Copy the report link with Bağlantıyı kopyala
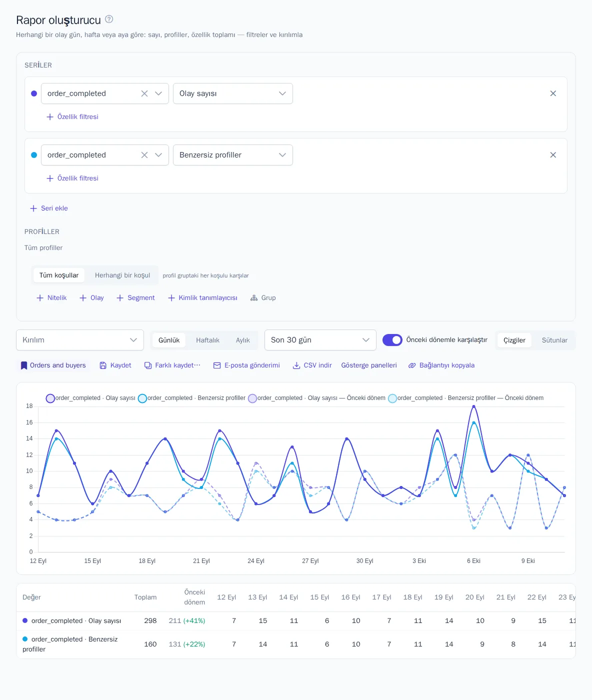The height and width of the screenshot is (700, 592). point(441,365)
